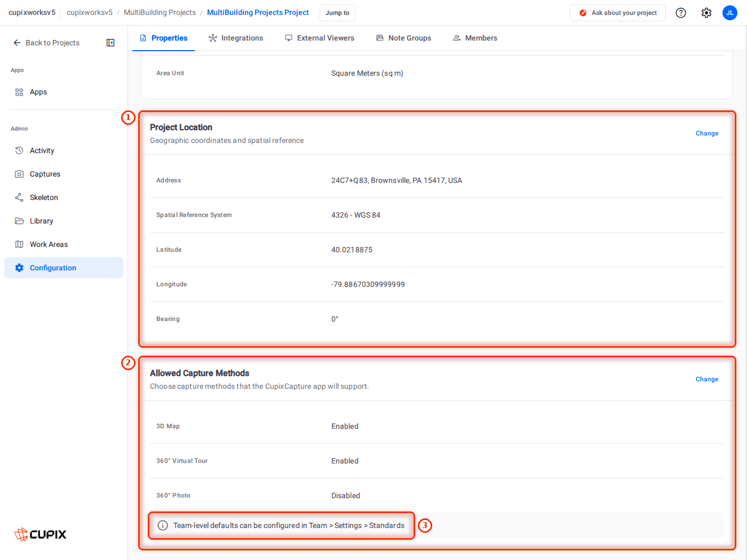This screenshot has height=560, width=747.
Task: Click the Library folder icon
Action: point(19,221)
